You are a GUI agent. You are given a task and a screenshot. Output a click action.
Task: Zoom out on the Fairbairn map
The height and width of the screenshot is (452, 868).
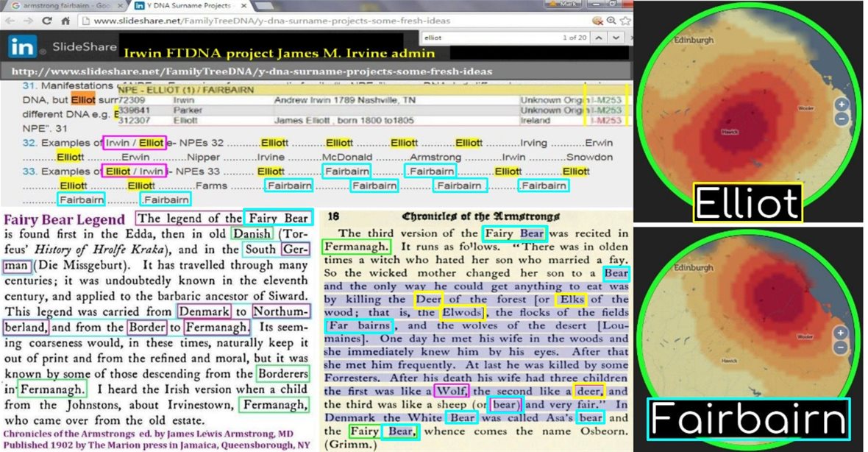[842, 347]
